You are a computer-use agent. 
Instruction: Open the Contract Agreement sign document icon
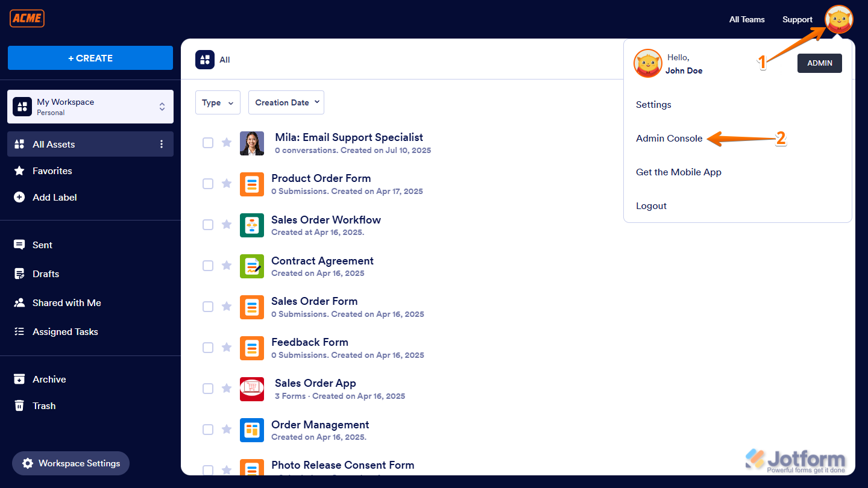click(x=251, y=266)
